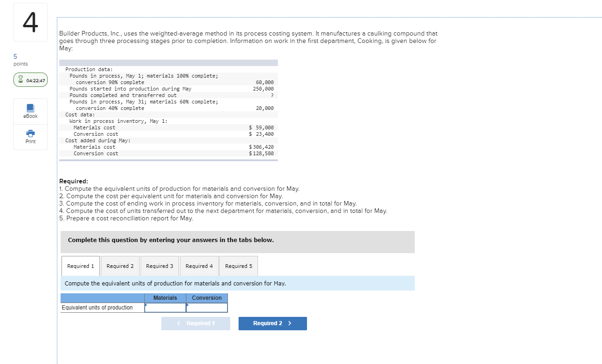This screenshot has width=602, height=364.
Task: Click requirement 4 units transferred out text
Action: click(x=223, y=211)
